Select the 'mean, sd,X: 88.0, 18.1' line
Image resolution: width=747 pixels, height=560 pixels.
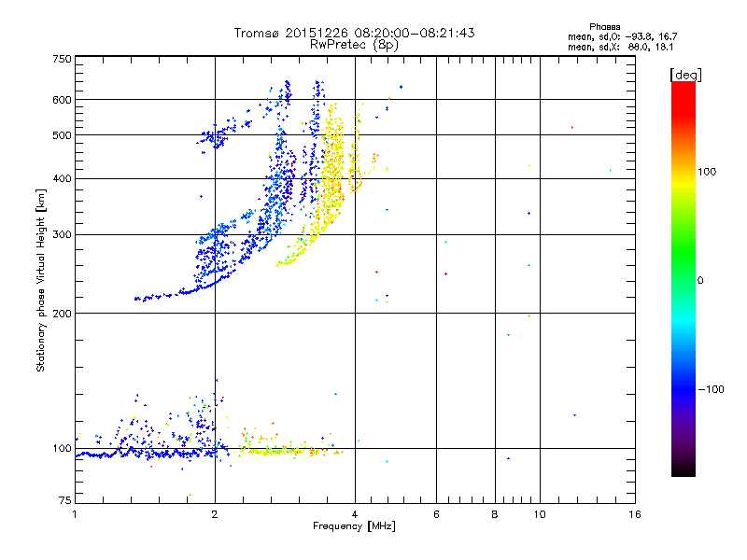point(620,47)
